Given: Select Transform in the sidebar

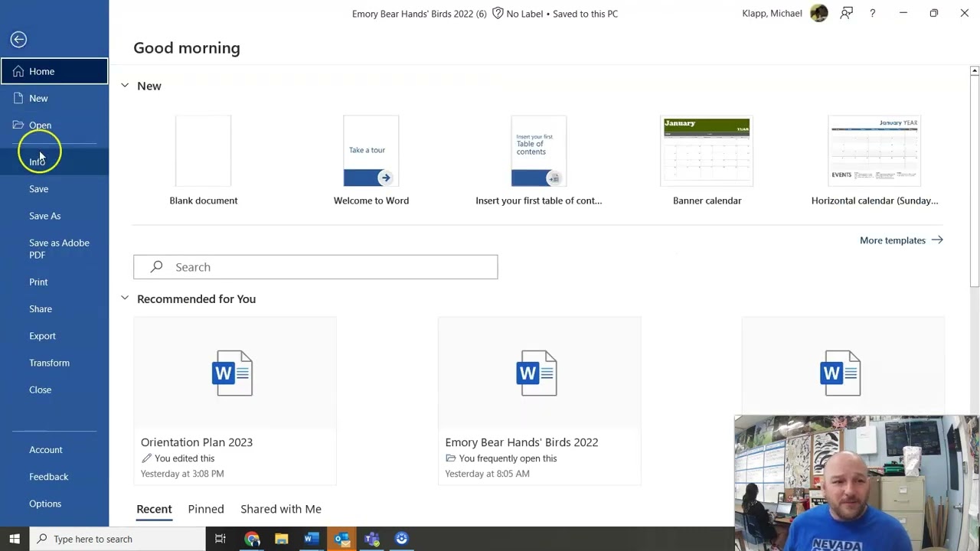Looking at the screenshot, I should point(54,363).
